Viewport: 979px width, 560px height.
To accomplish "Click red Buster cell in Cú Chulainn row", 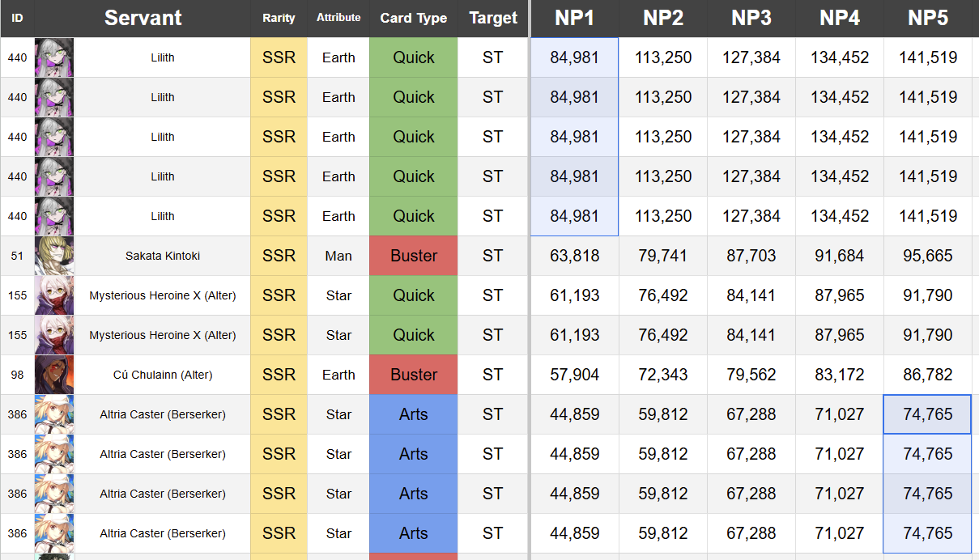I will (x=414, y=375).
